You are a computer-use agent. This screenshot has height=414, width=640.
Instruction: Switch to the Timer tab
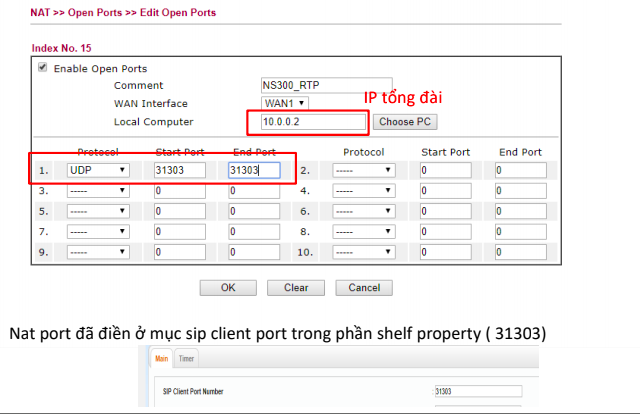click(x=186, y=359)
